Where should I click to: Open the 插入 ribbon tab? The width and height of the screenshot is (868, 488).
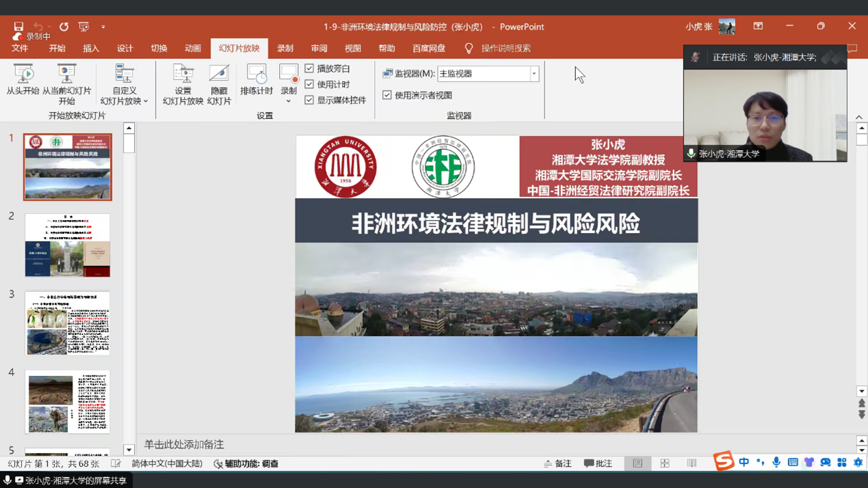[91, 49]
